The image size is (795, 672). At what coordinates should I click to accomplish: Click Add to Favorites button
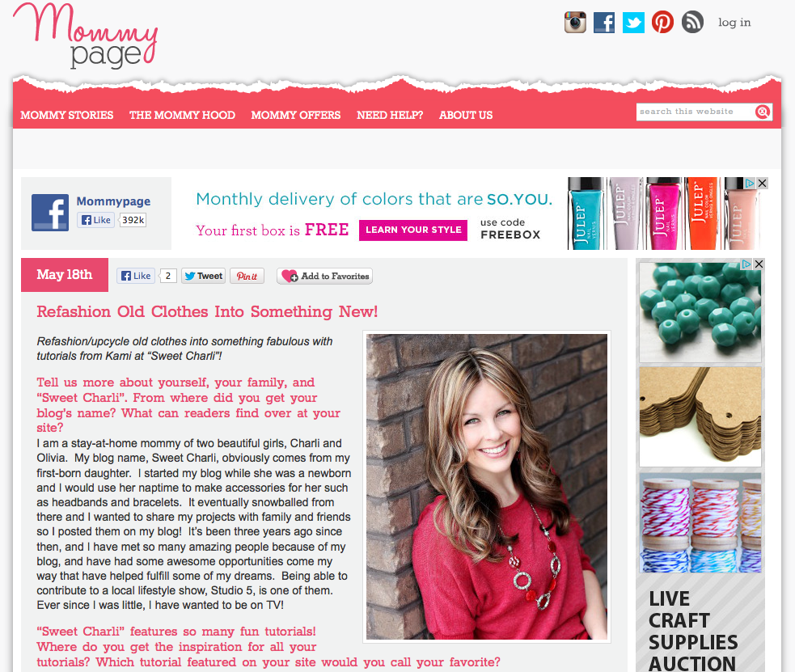pyautogui.click(x=324, y=277)
